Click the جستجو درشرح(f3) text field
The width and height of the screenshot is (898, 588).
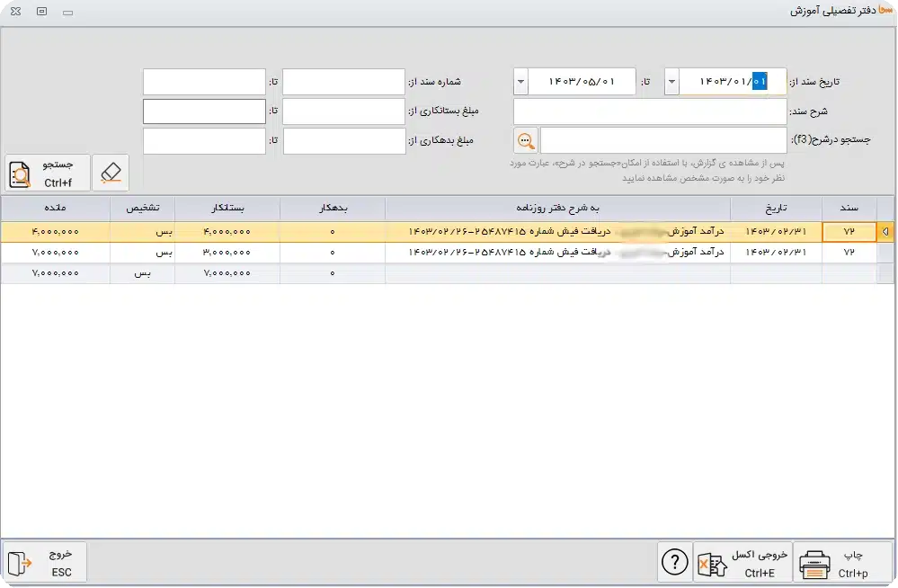point(663,140)
